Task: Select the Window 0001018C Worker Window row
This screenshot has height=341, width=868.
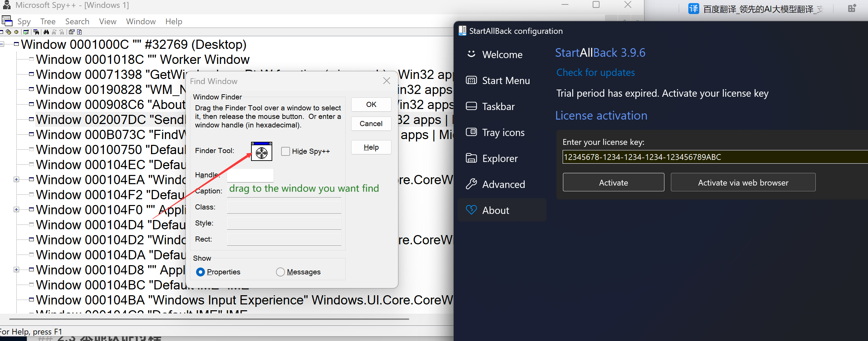Action: click(x=143, y=59)
